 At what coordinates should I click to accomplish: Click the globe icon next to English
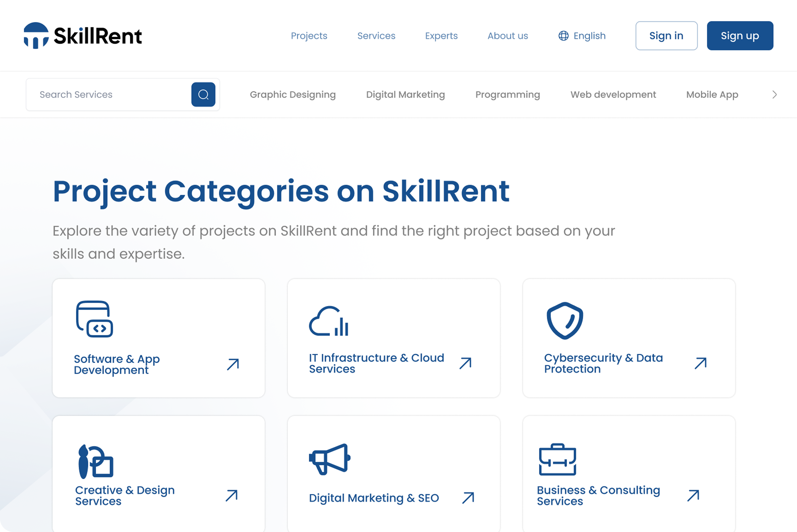(x=564, y=36)
